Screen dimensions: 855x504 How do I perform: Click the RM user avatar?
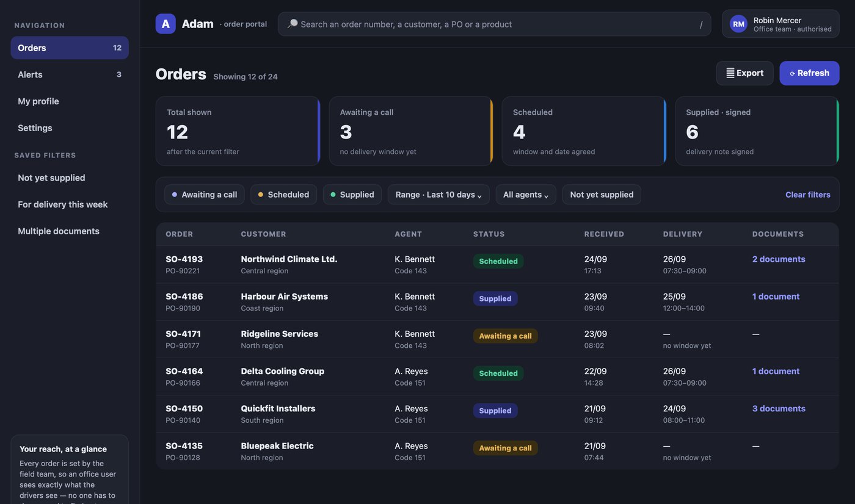pos(738,24)
